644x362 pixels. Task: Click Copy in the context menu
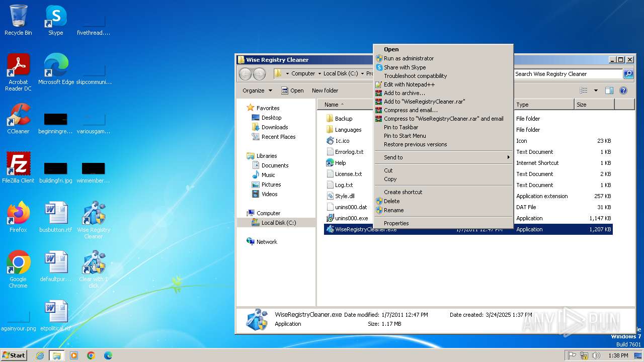click(443, 179)
